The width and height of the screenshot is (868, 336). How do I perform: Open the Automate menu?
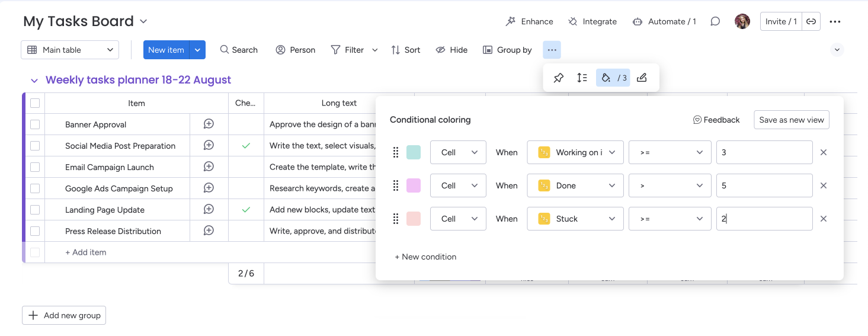(664, 21)
